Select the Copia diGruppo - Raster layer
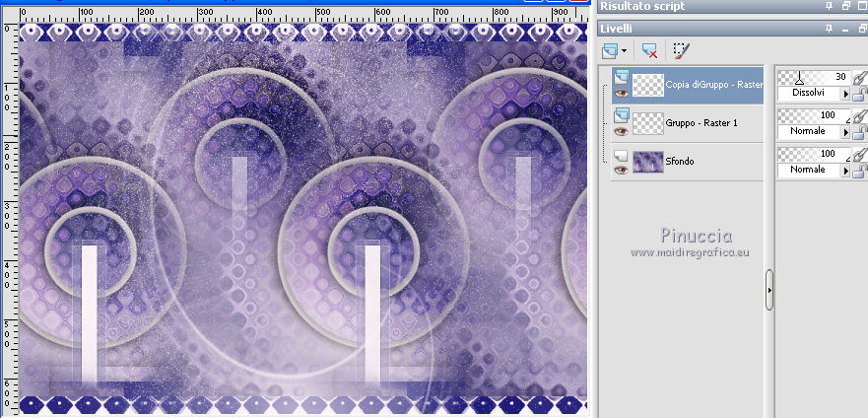This screenshot has width=868, height=418. pyautogui.click(x=687, y=85)
